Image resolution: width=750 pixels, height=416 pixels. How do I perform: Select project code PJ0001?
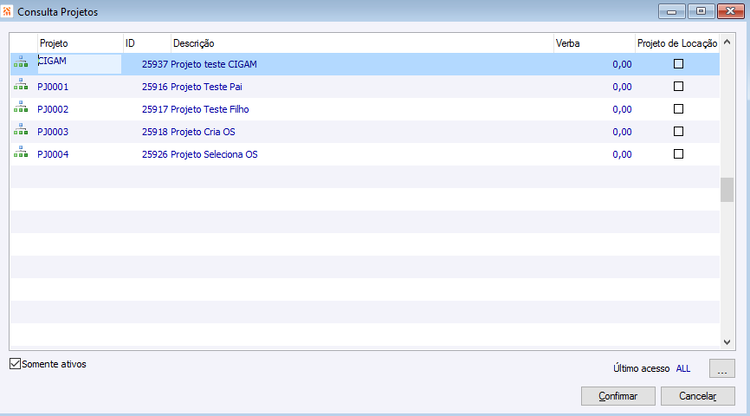[53, 87]
